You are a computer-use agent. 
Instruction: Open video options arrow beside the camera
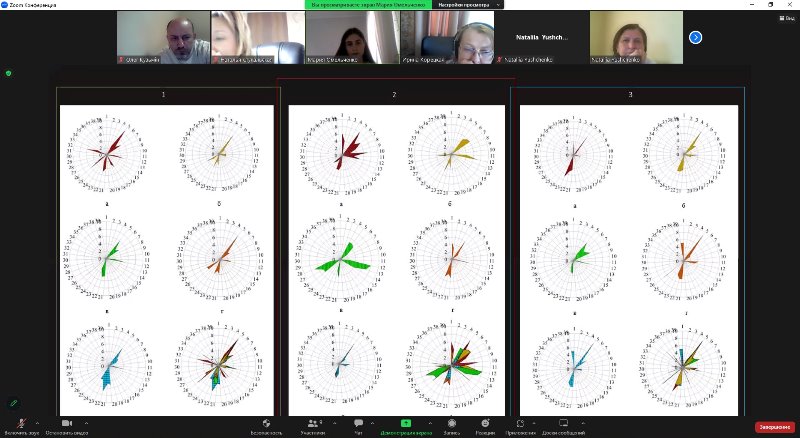[x=86, y=423]
